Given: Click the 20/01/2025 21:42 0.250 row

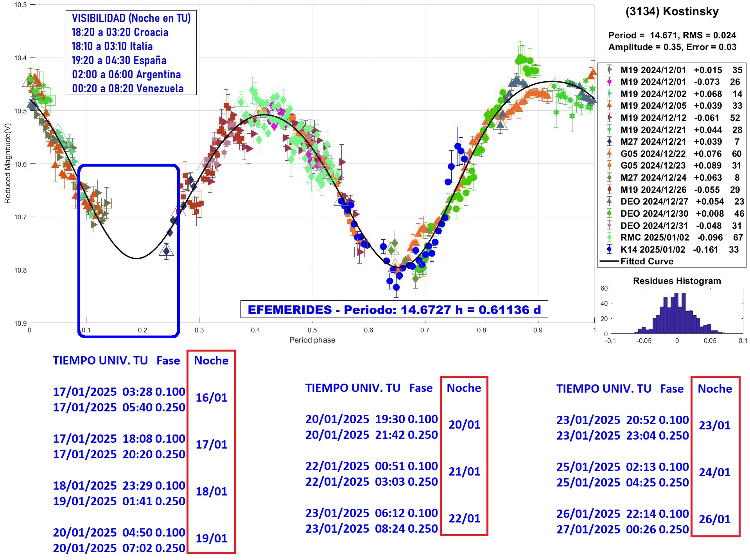Looking at the screenshot, I should [x=372, y=434].
